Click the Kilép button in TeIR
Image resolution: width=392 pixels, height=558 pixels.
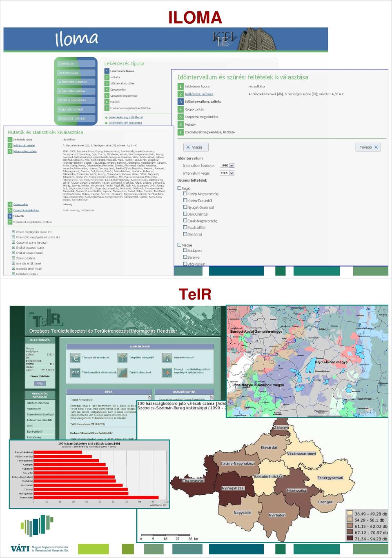click(40, 383)
